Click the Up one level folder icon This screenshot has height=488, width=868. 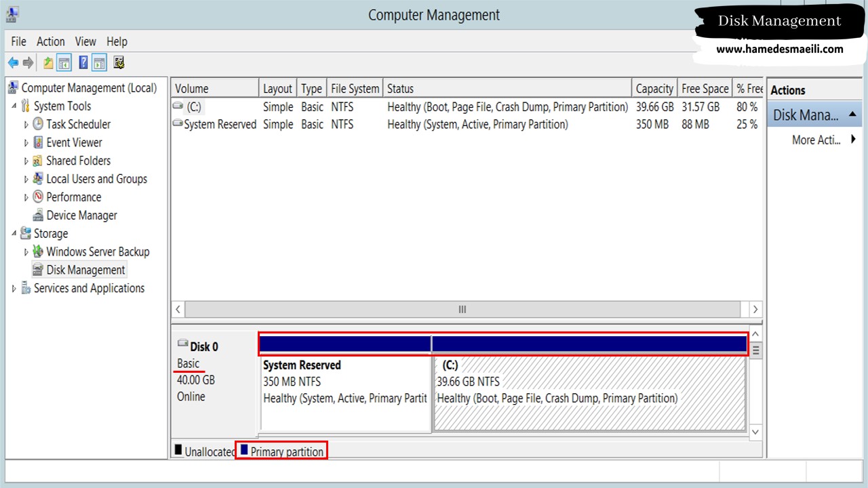click(48, 63)
